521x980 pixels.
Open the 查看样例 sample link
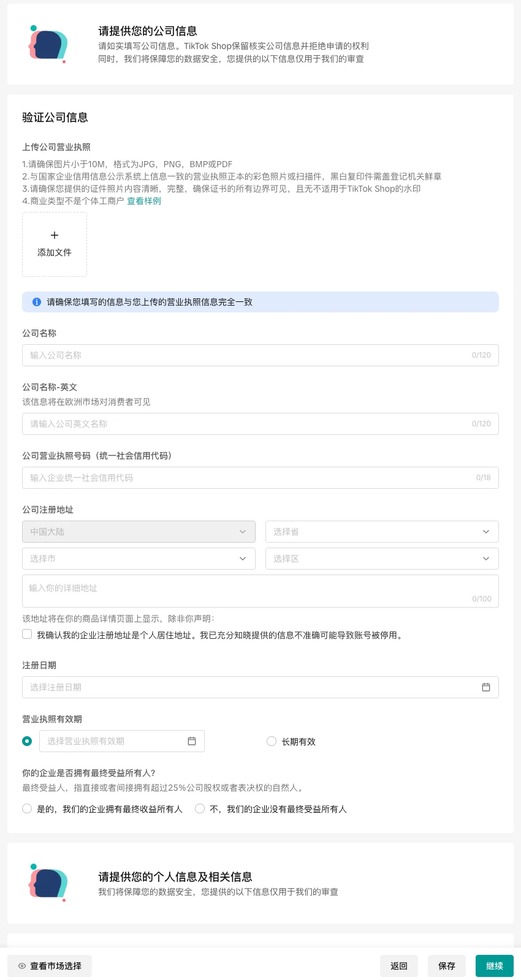(144, 201)
